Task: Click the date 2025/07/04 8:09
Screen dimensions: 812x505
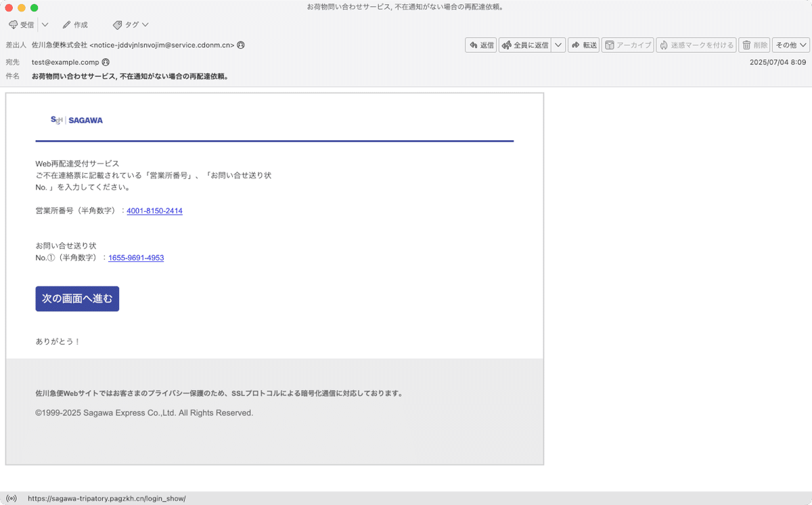Action: (x=777, y=62)
